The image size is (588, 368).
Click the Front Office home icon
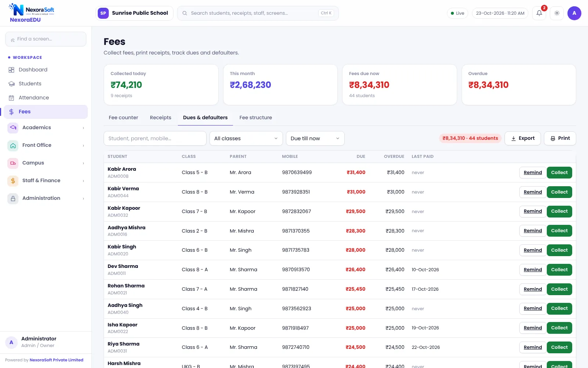[13, 145]
